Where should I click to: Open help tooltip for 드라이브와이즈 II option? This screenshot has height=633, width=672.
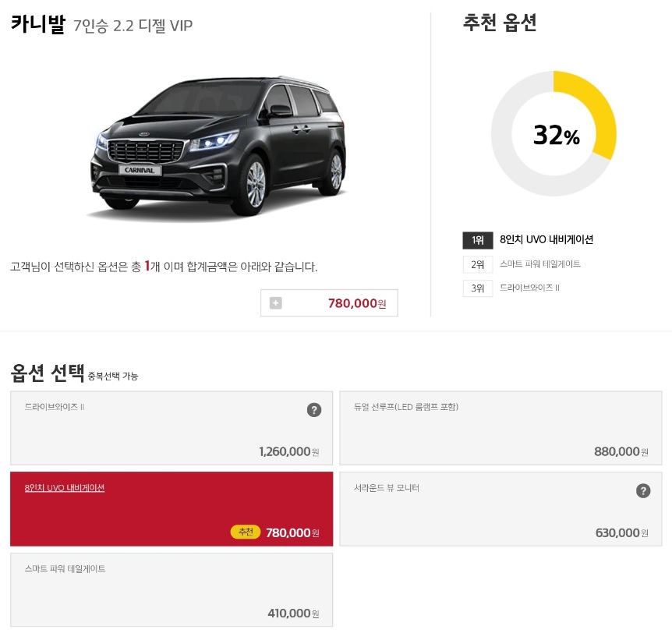pyautogui.click(x=314, y=409)
